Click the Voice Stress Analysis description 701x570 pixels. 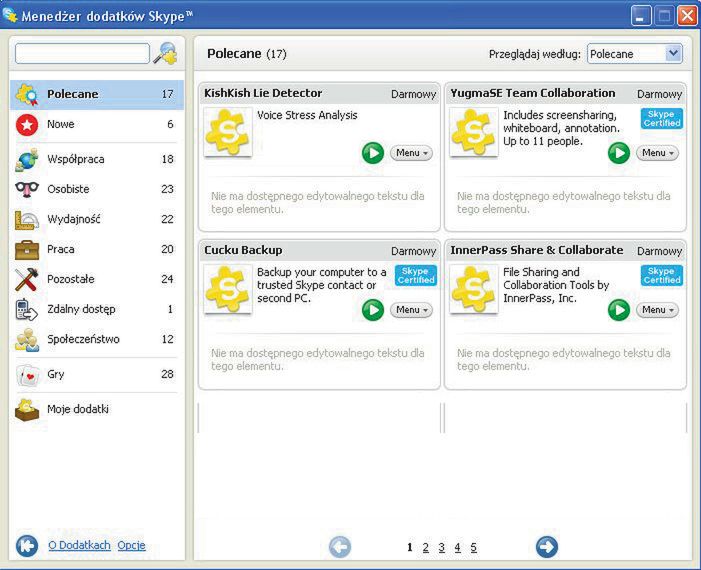click(x=307, y=115)
